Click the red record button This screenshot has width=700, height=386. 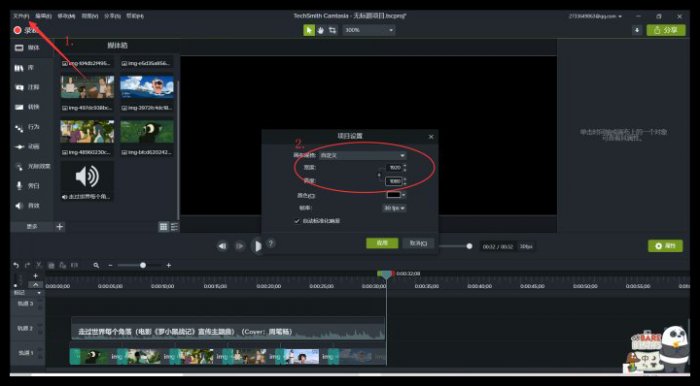18,30
